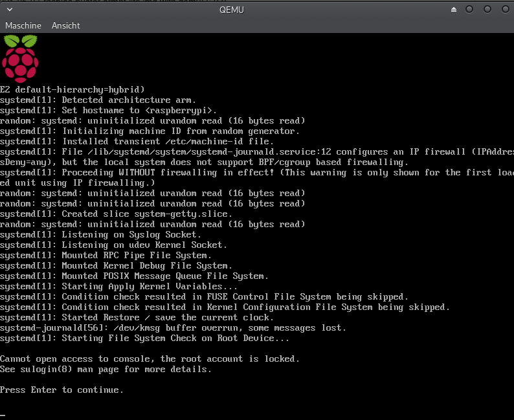
Task: Click '/dev/kmsg buffer overrun' journald line
Action: (173, 328)
